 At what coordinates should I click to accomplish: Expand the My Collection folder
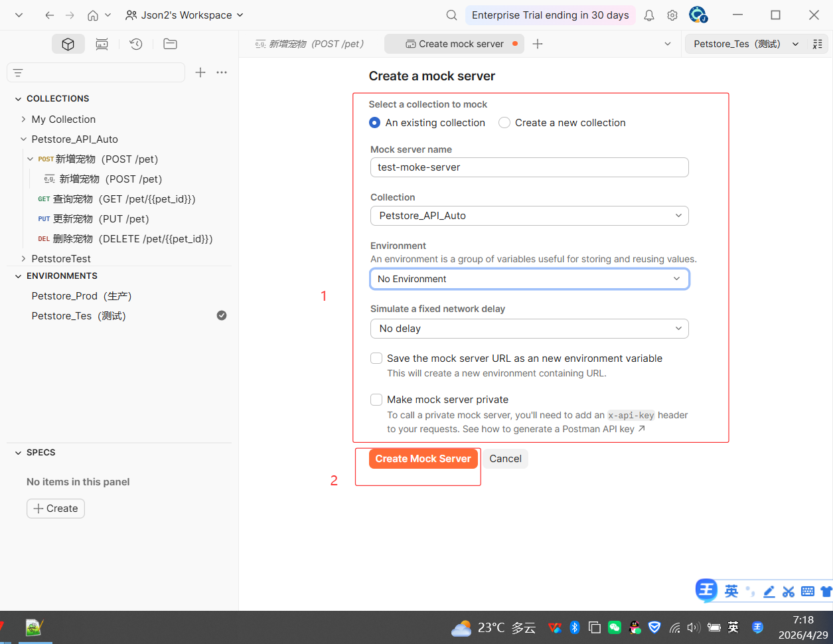point(24,120)
